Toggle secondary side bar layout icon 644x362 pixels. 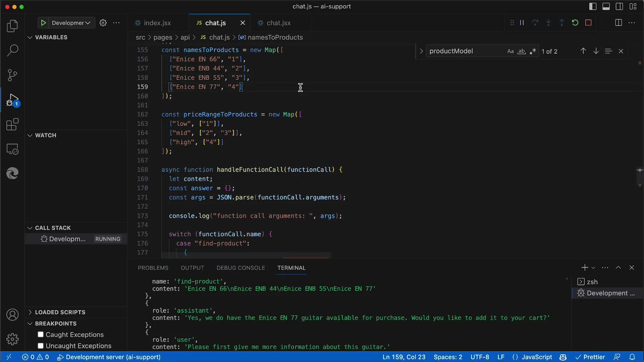point(619,6)
